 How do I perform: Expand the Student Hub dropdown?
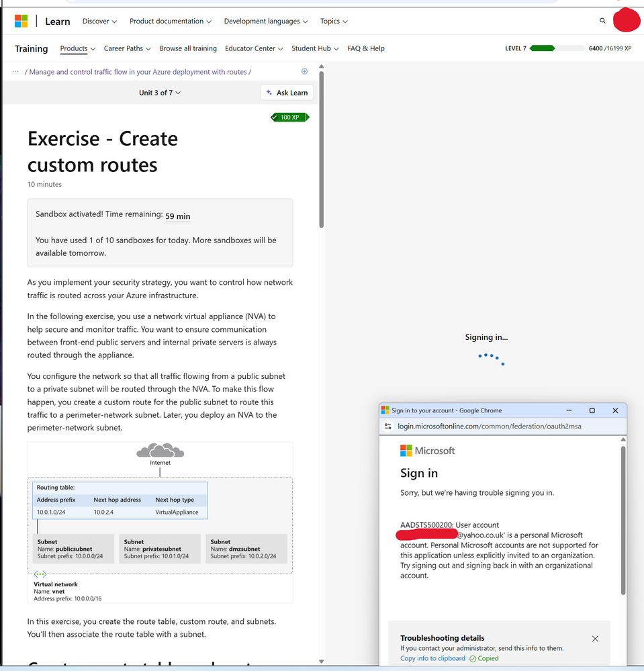(315, 48)
